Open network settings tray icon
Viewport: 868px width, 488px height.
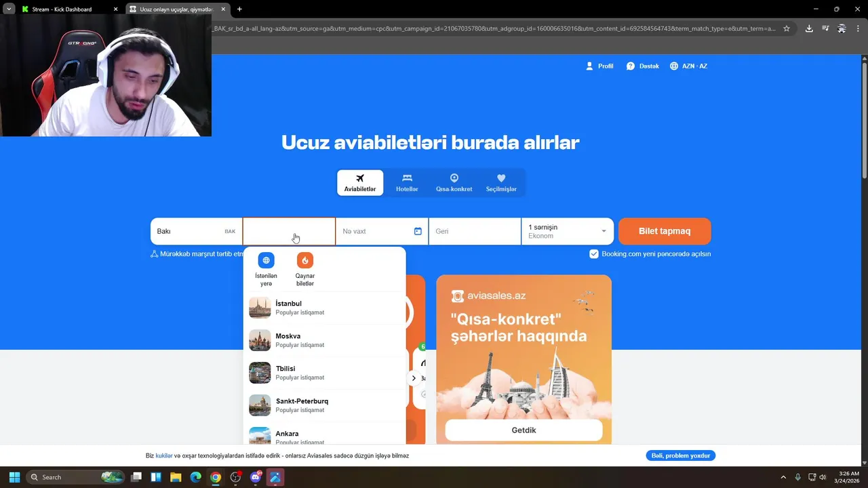812,477
